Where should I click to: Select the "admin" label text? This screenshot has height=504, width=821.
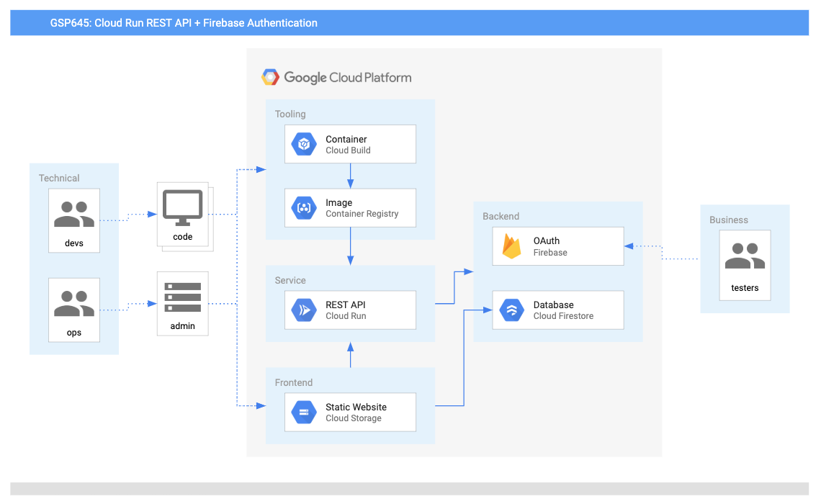coord(183,326)
